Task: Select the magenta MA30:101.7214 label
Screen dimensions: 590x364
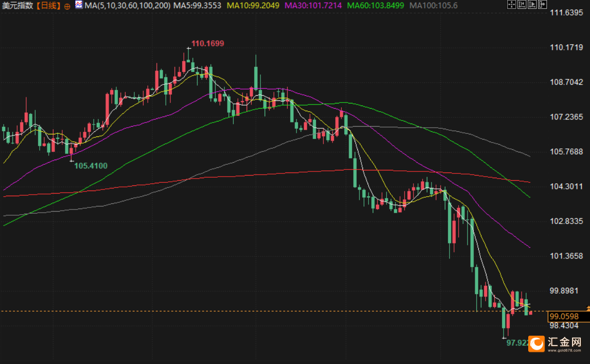Action: [313, 6]
